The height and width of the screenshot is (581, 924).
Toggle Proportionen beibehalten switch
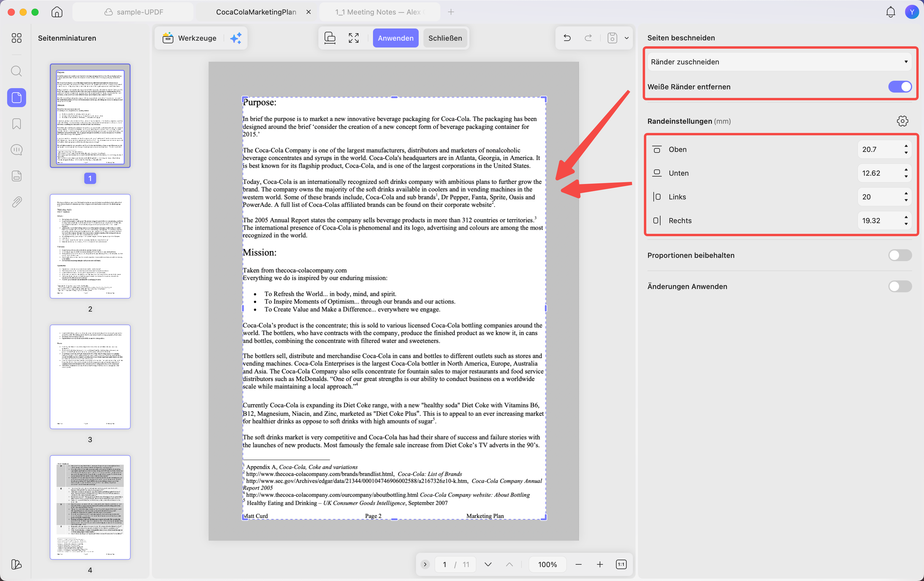click(900, 255)
